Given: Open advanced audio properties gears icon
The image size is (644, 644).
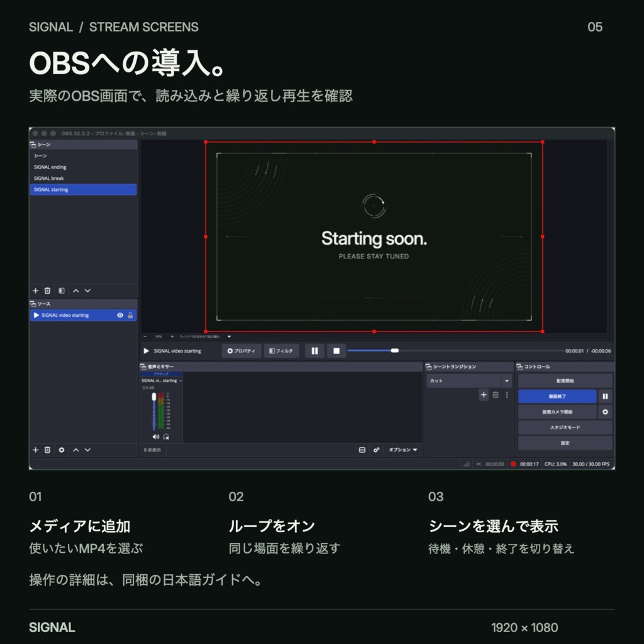Looking at the screenshot, I should click(x=376, y=450).
